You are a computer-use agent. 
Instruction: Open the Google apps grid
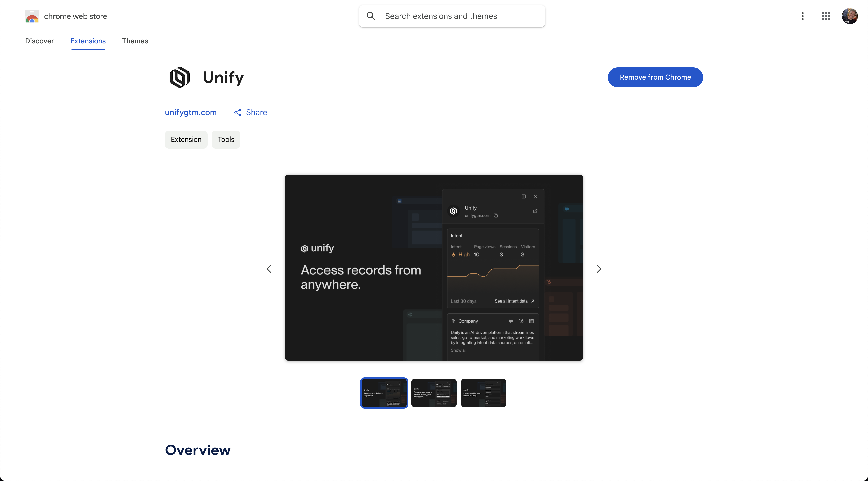click(826, 16)
